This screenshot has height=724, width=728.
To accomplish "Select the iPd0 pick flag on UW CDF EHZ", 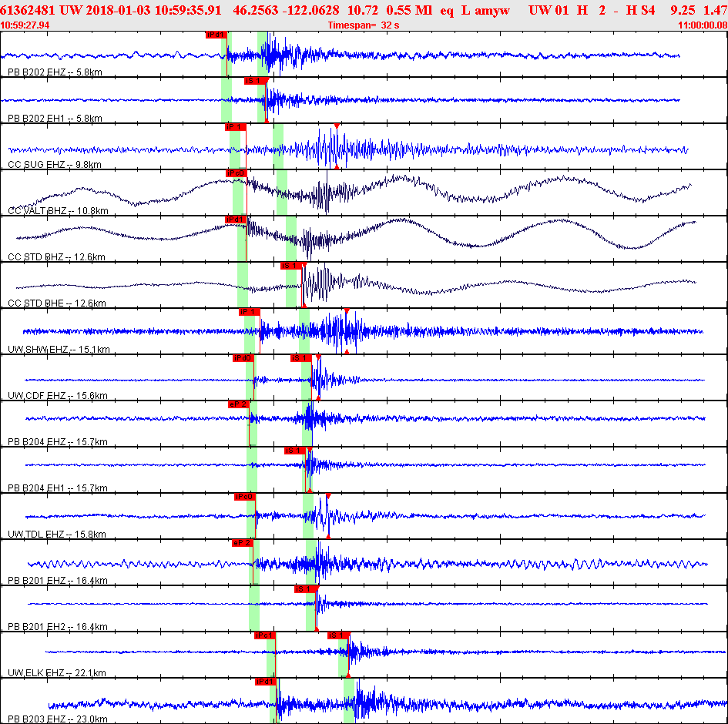I will [243, 358].
